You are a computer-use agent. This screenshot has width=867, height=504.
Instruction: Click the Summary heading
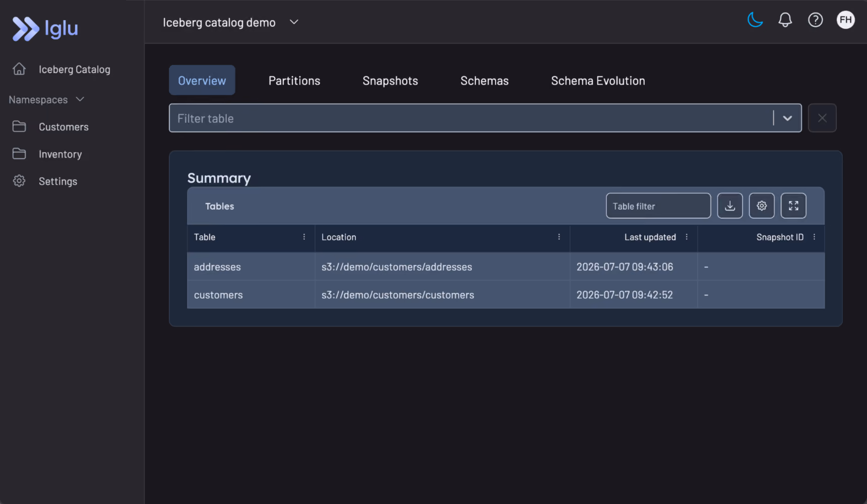tap(219, 178)
